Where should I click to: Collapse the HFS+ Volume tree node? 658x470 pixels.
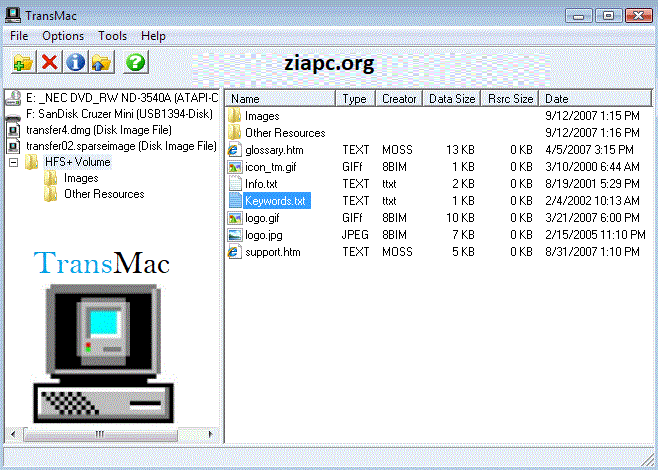pos(13,162)
